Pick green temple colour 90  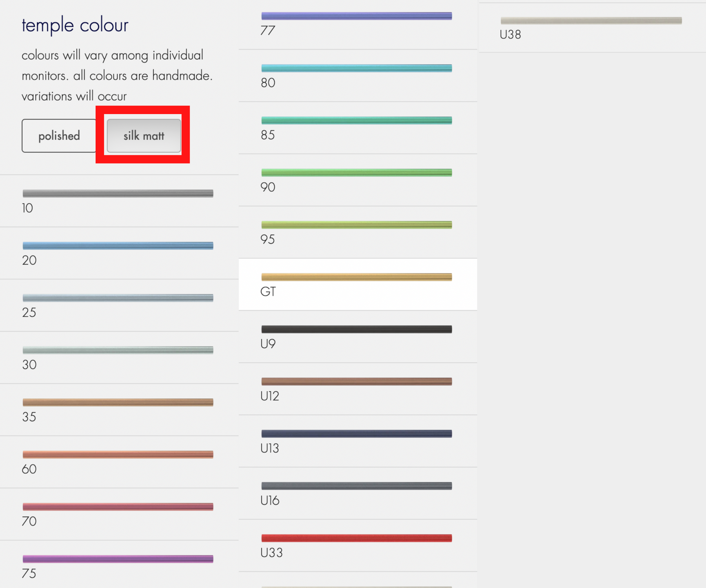point(357,179)
